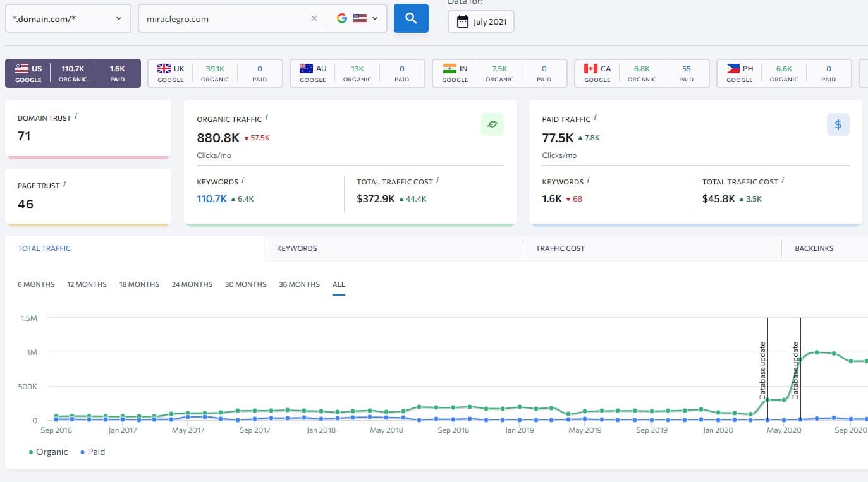
Task: Click the Google logo in search bar
Action: pyautogui.click(x=342, y=18)
